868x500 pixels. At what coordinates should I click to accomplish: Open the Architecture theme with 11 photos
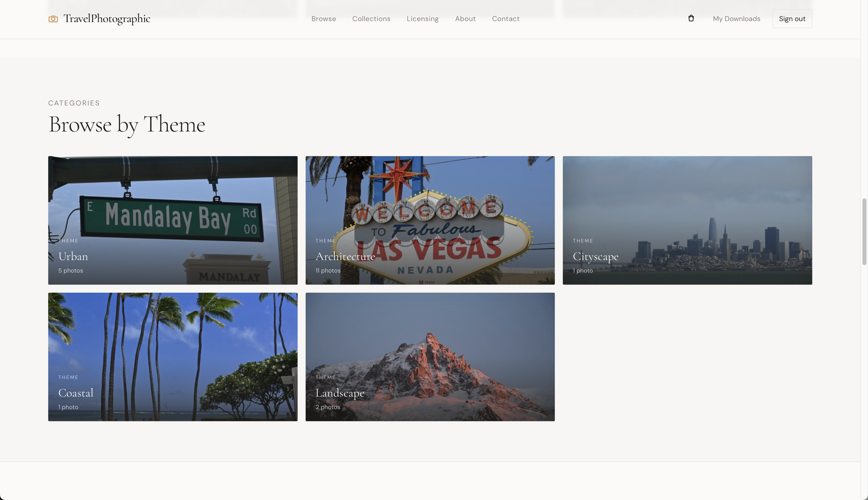[429, 220]
